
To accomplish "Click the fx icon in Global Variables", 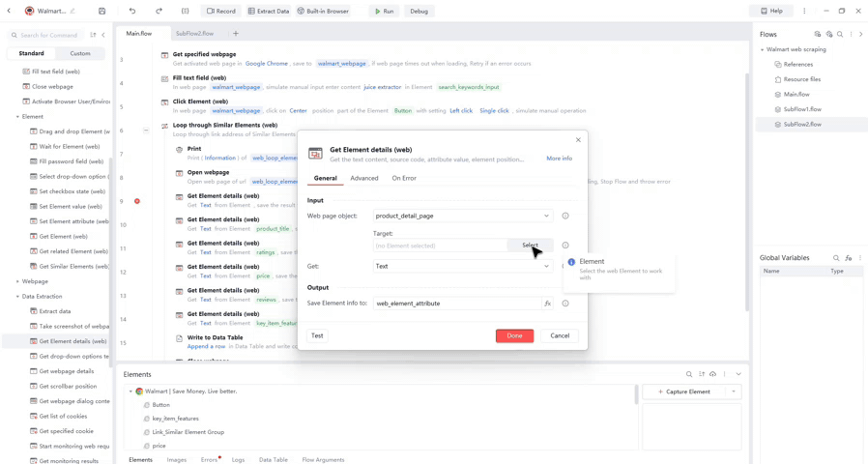I will click(849, 258).
